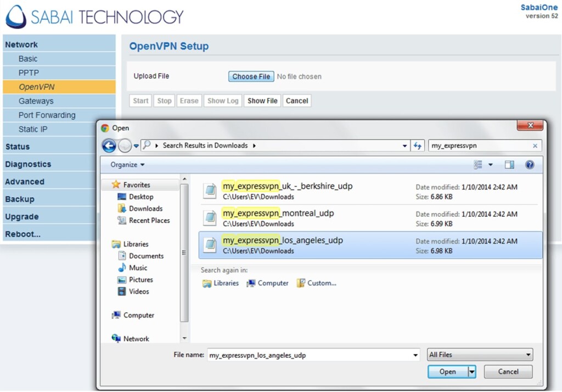Click the navigation pane scroll up arrow
This screenshot has width=562, height=392.
[184, 178]
